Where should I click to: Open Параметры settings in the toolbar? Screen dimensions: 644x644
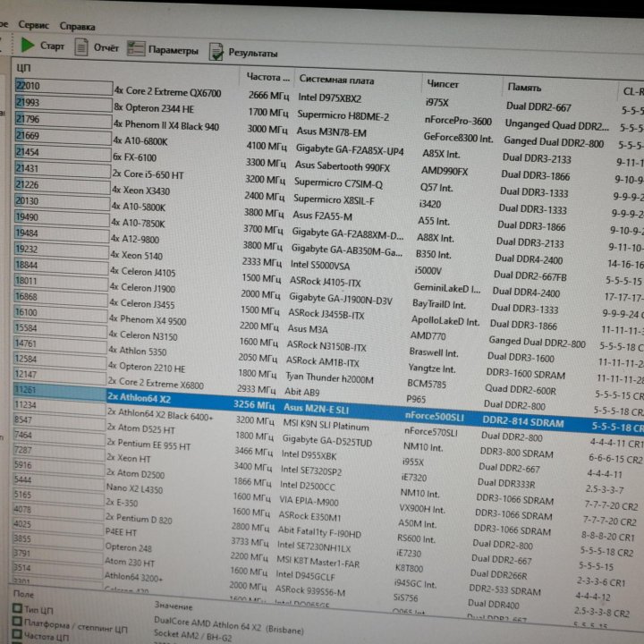point(136,49)
